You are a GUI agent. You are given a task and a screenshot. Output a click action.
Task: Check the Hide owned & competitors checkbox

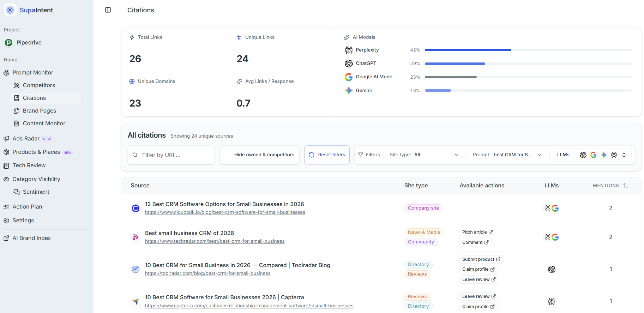[x=228, y=155]
